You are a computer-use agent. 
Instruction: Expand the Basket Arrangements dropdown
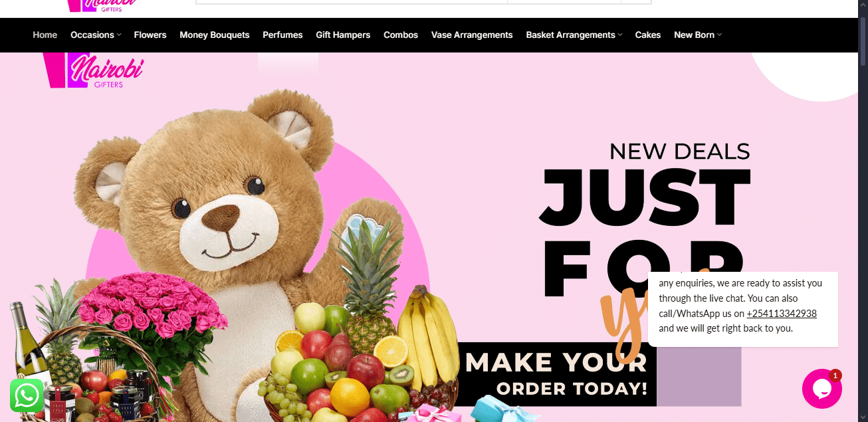[574, 35]
